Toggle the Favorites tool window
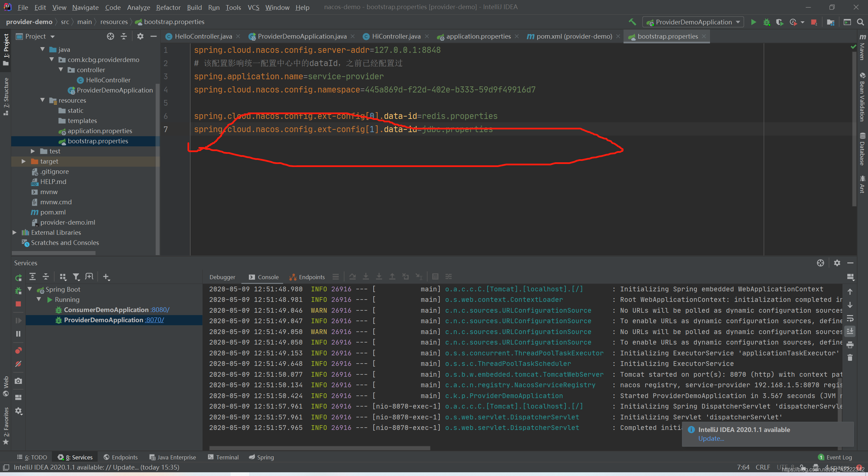868x476 pixels. click(x=6, y=426)
